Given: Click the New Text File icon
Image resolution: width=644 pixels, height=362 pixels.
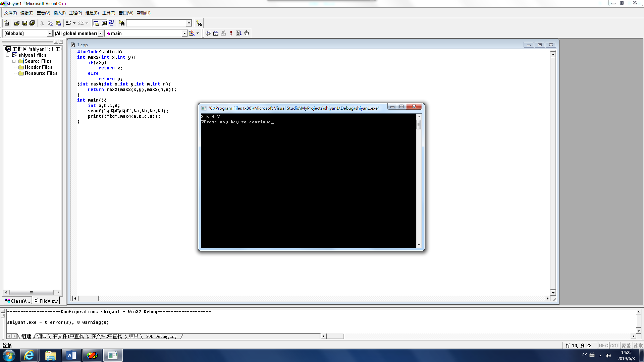Looking at the screenshot, I should pos(6,23).
